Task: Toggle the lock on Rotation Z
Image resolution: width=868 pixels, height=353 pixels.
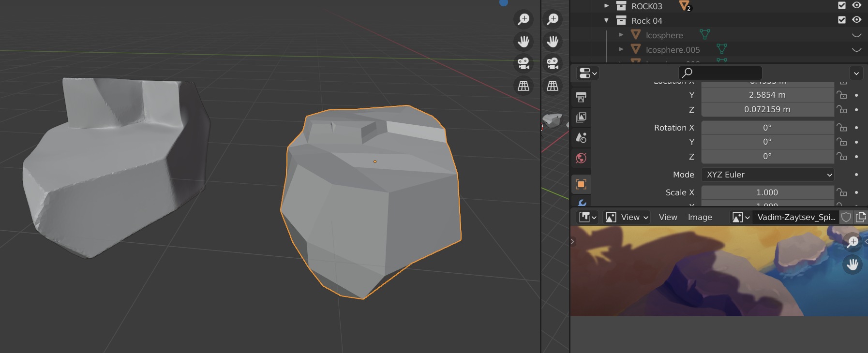Action: [x=842, y=156]
